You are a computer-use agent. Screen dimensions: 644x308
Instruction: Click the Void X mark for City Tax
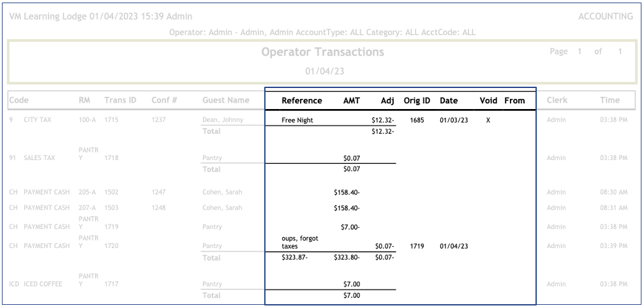coord(488,120)
